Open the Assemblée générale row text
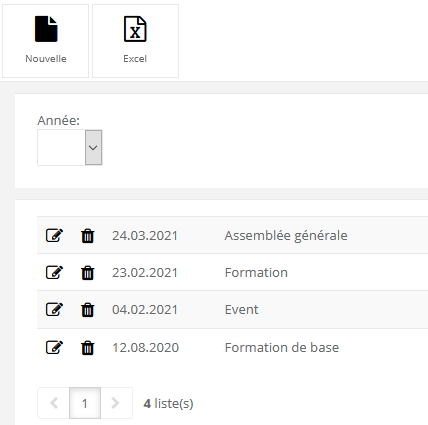The image size is (428, 425). click(286, 236)
